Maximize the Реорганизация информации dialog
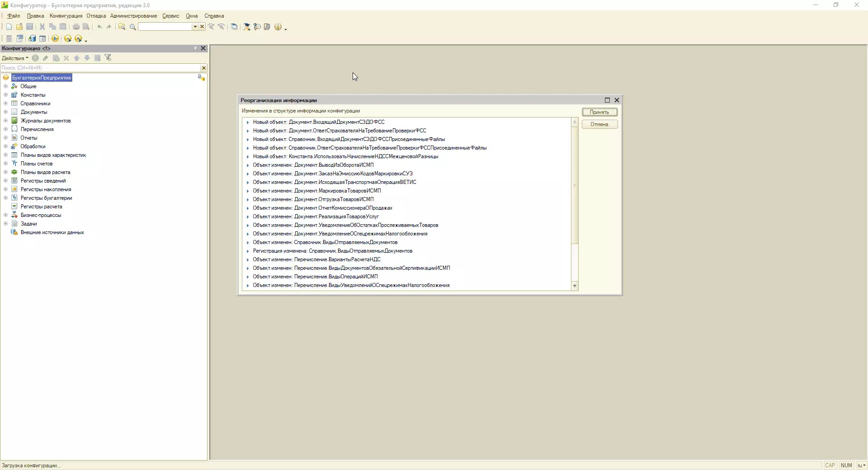This screenshot has height=470, width=868. [x=607, y=100]
